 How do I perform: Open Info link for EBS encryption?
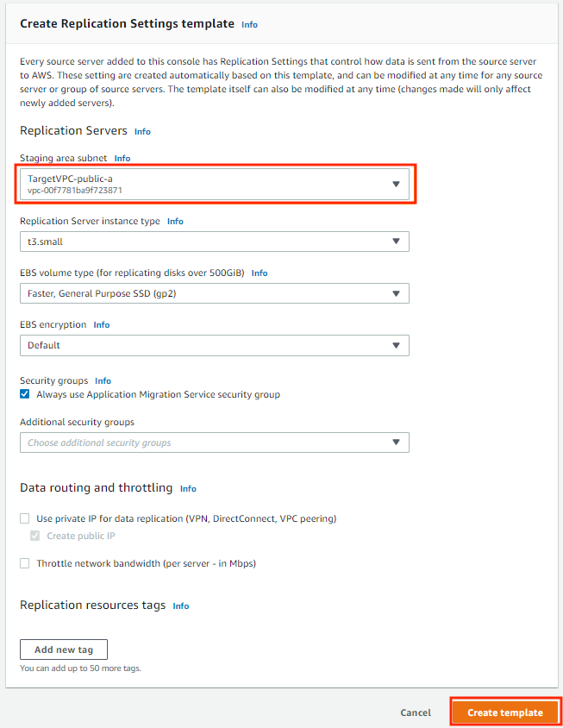pyautogui.click(x=101, y=325)
